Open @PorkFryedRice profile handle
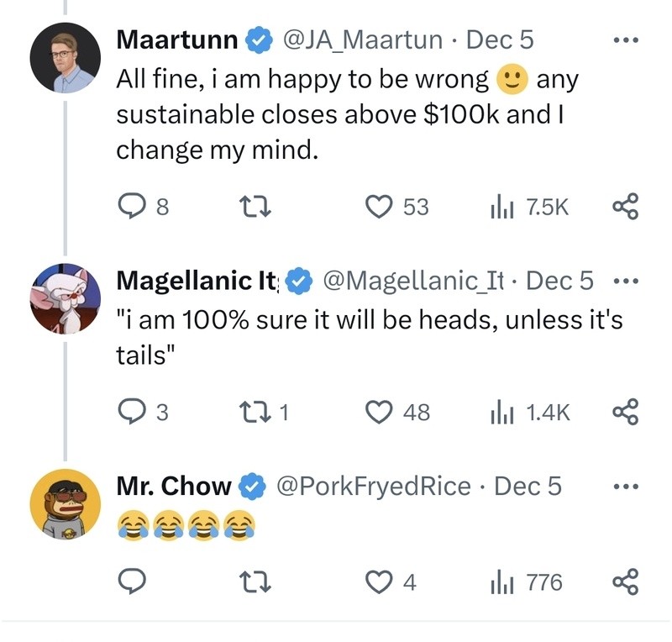Image resolution: width=672 pixels, height=642 pixels. (372, 486)
